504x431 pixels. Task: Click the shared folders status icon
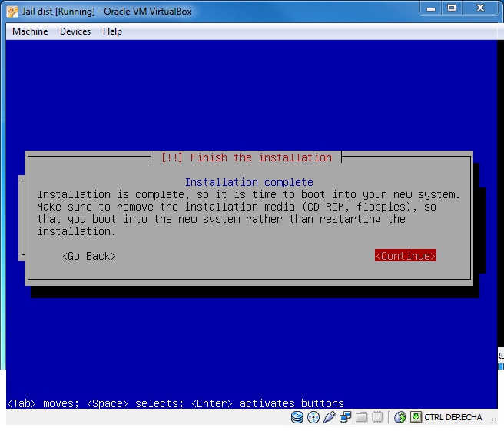coord(361,417)
